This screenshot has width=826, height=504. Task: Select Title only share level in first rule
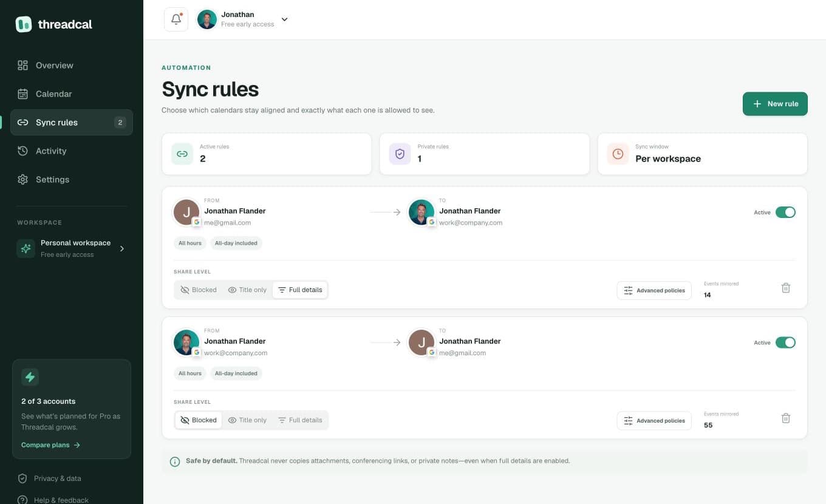247,290
